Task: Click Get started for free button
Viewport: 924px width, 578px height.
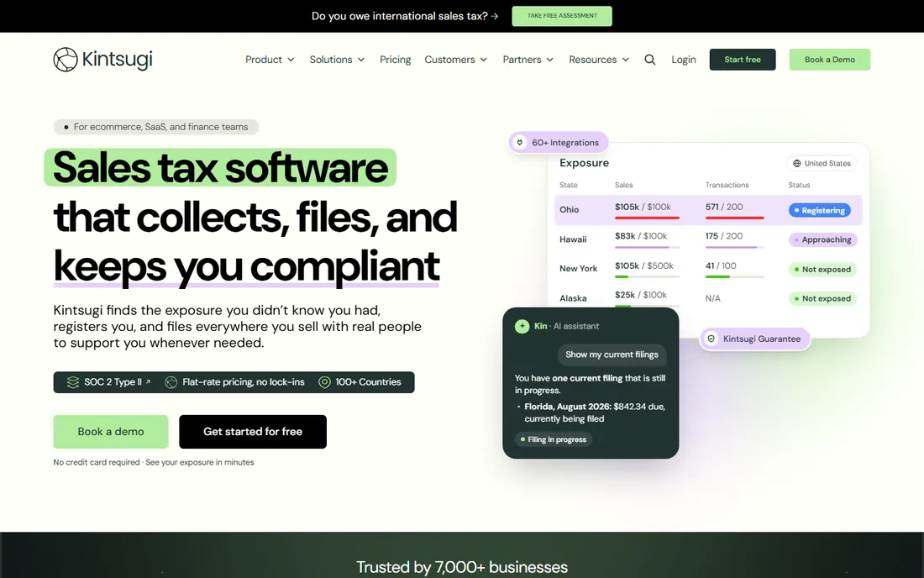Action: point(253,432)
